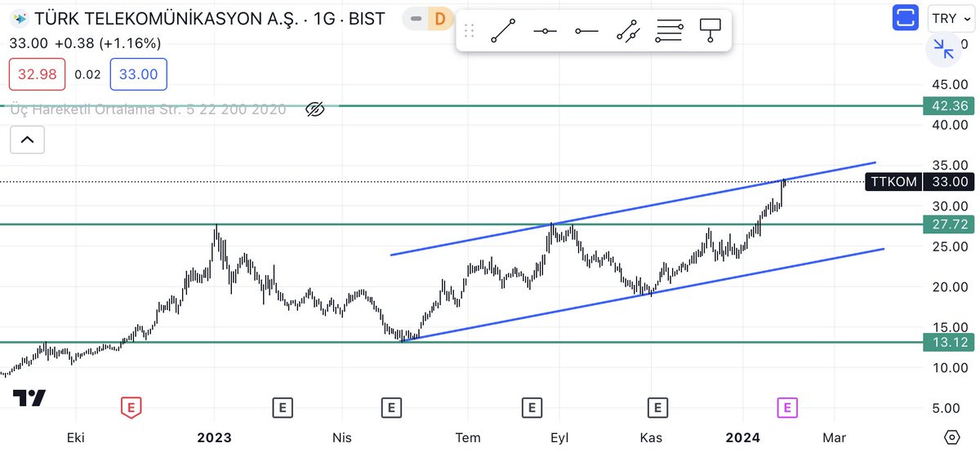This screenshot has width=980, height=452.
Task: Click the Üç Hareketli Ortalama indicator label
Action: pyautogui.click(x=149, y=109)
